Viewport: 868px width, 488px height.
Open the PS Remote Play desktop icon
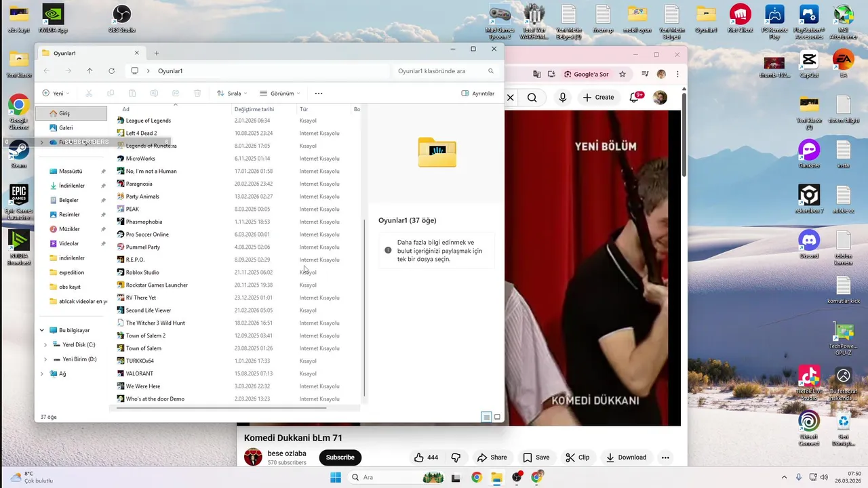coord(774,20)
